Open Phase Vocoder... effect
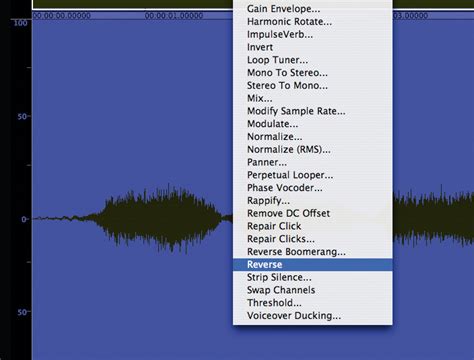Viewport: 474px width, 360px height. click(312, 188)
